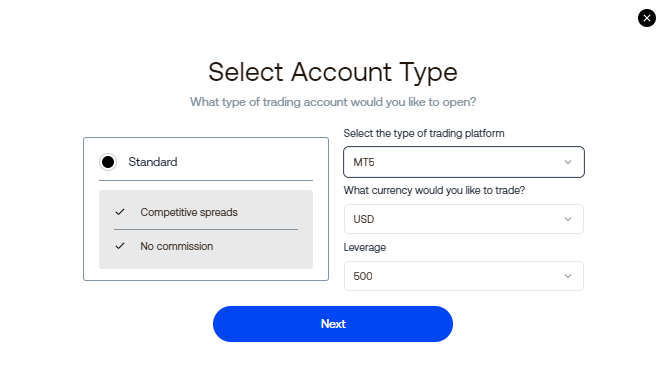Open the trading platform dropdown showing MT5
Image resolution: width=665 pixels, height=389 pixels.
click(464, 162)
